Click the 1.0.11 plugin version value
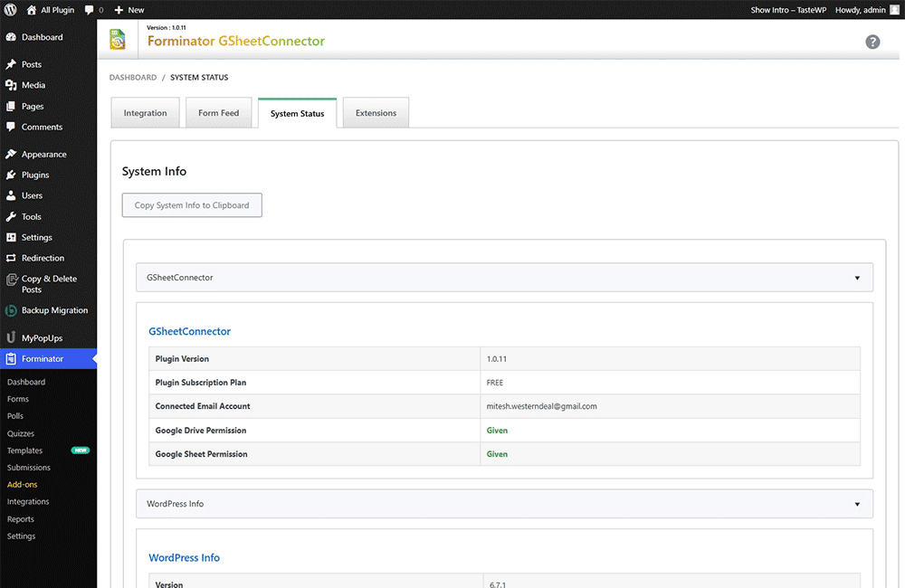The height and width of the screenshot is (588, 905). (x=496, y=359)
